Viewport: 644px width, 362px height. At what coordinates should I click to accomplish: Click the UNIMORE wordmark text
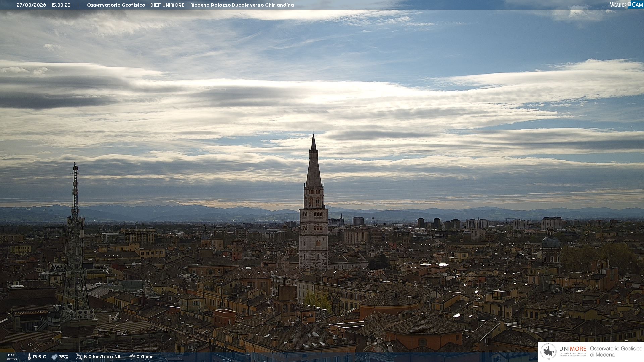pos(573,349)
